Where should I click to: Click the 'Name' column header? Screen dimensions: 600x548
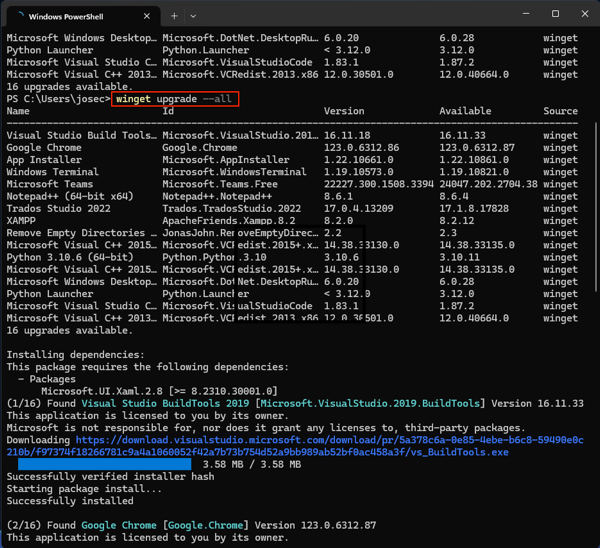[18, 111]
